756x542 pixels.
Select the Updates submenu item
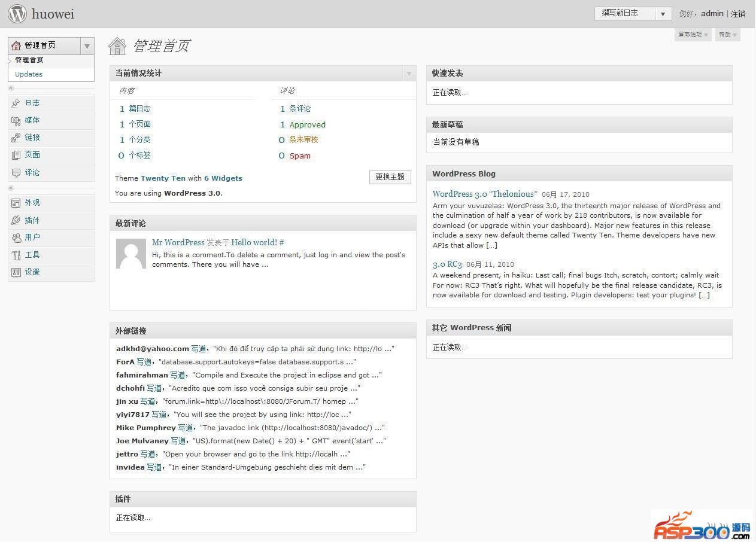pyautogui.click(x=29, y=74)
